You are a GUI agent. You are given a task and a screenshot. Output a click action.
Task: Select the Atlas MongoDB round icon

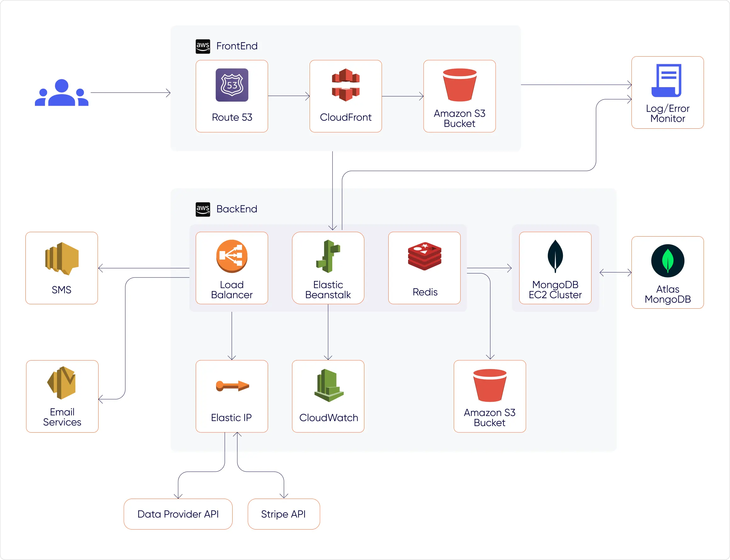coord(668,261)
